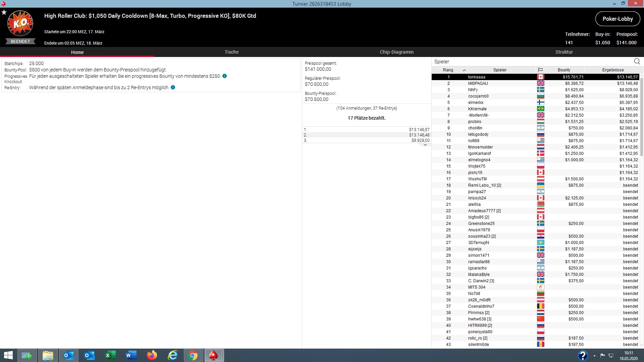644x362 pixels.
Task: Sort by Ergebnisse column header
Action: click(613, 70)
